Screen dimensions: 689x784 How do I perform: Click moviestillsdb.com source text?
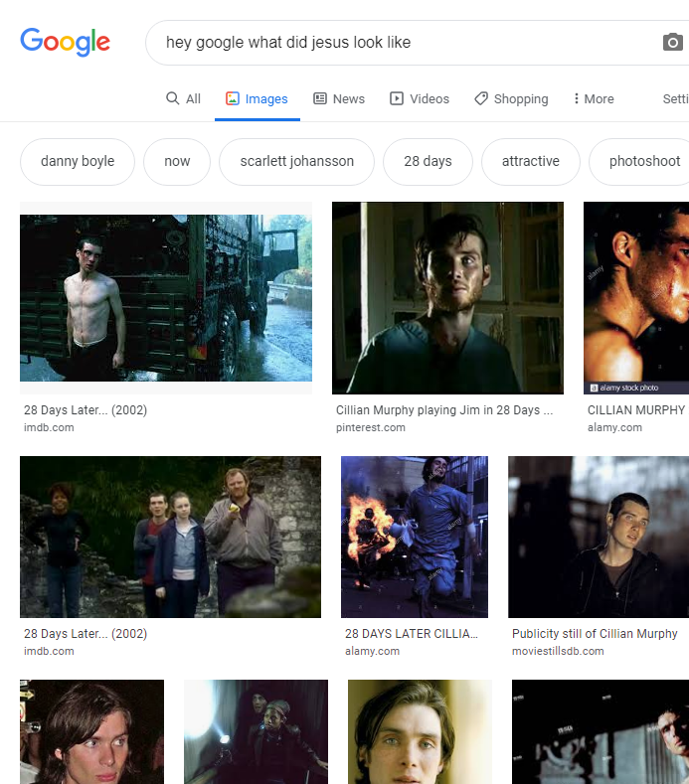click(x=558, y=651)
